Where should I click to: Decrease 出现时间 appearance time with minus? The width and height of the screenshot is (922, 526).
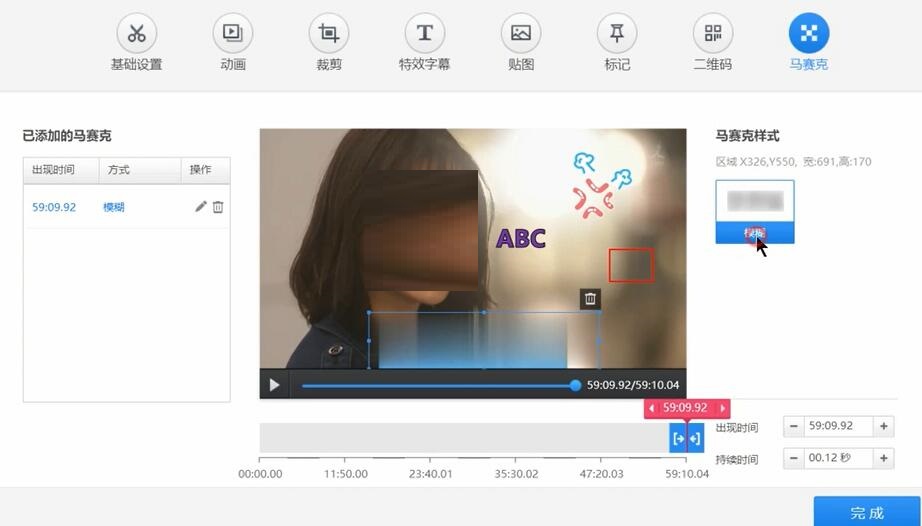794,426
